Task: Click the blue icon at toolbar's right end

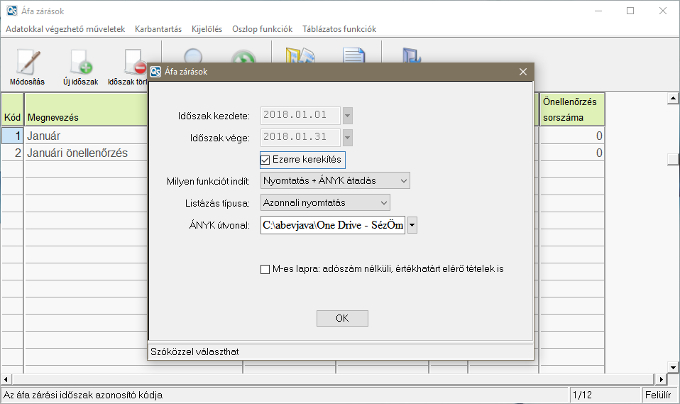Action: 412,54
